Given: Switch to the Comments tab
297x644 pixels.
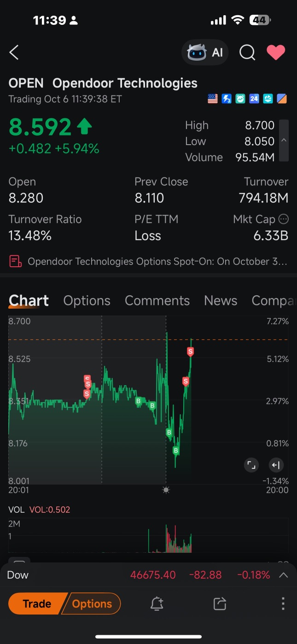Looking at the screenshot, I should [157, 301].
